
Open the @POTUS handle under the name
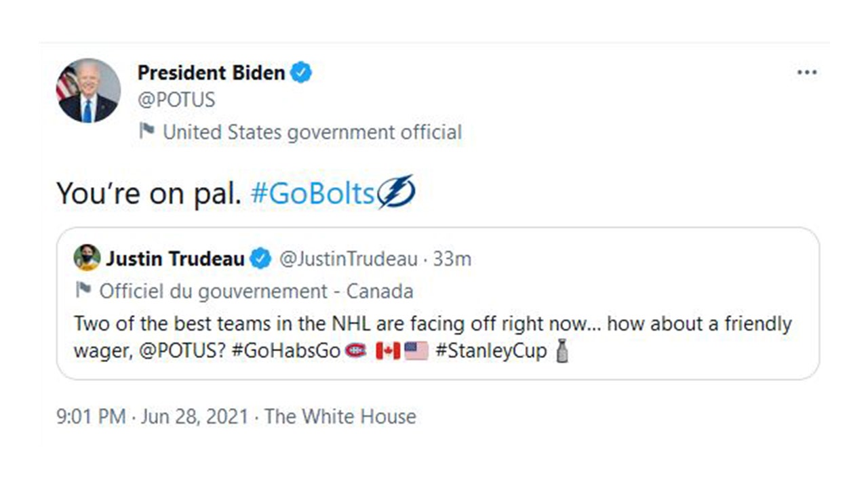click(x=176, y=100)
